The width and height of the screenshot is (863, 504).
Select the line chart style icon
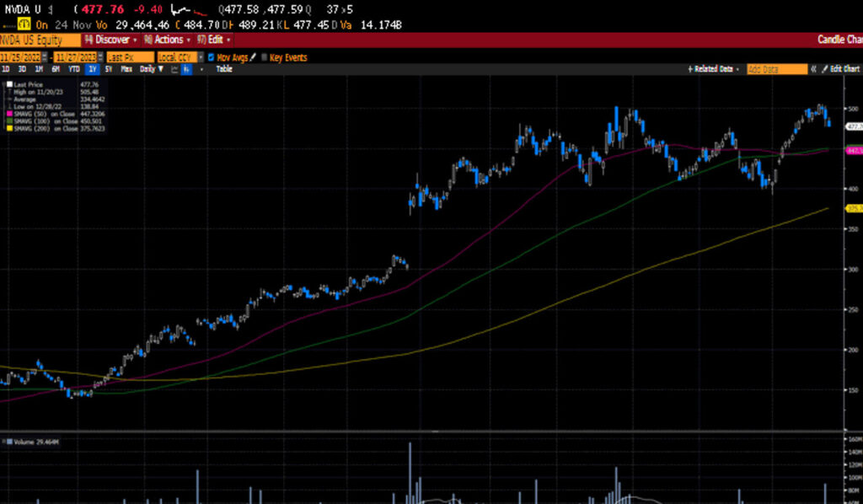(174, 69)
